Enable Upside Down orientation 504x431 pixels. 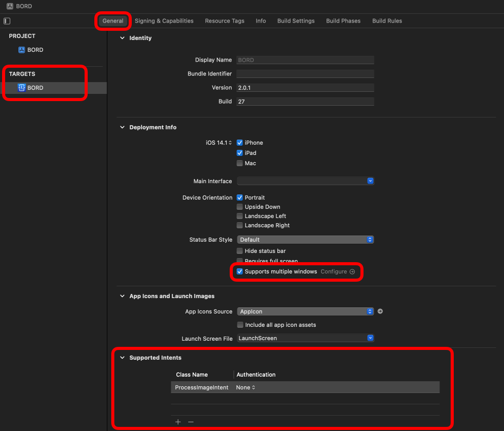click(239, 207)
